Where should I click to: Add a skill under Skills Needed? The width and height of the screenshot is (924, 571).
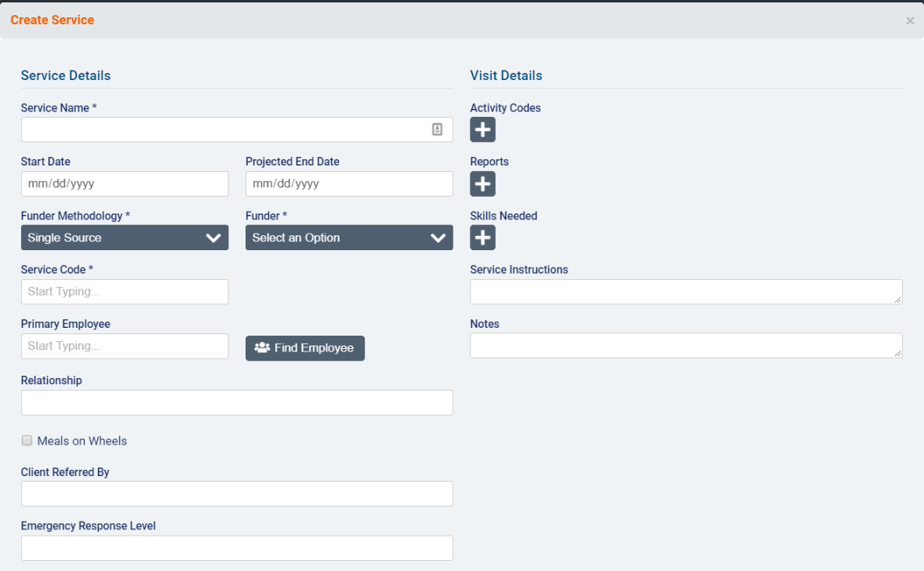[482, 238]
